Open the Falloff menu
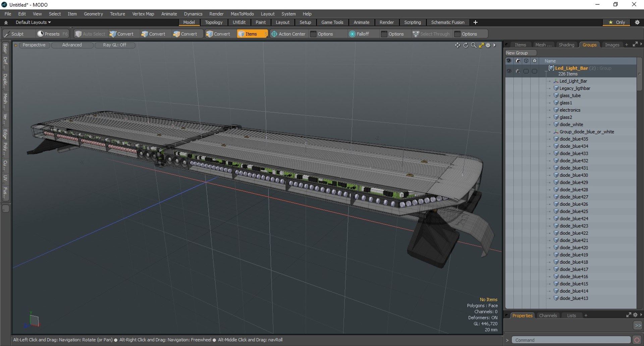The width and height of the screenshot is (644, 346). click(359, 34)
